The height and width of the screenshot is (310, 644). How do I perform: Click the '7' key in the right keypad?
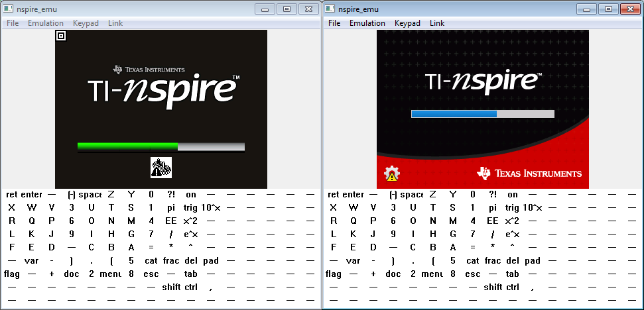473,234
